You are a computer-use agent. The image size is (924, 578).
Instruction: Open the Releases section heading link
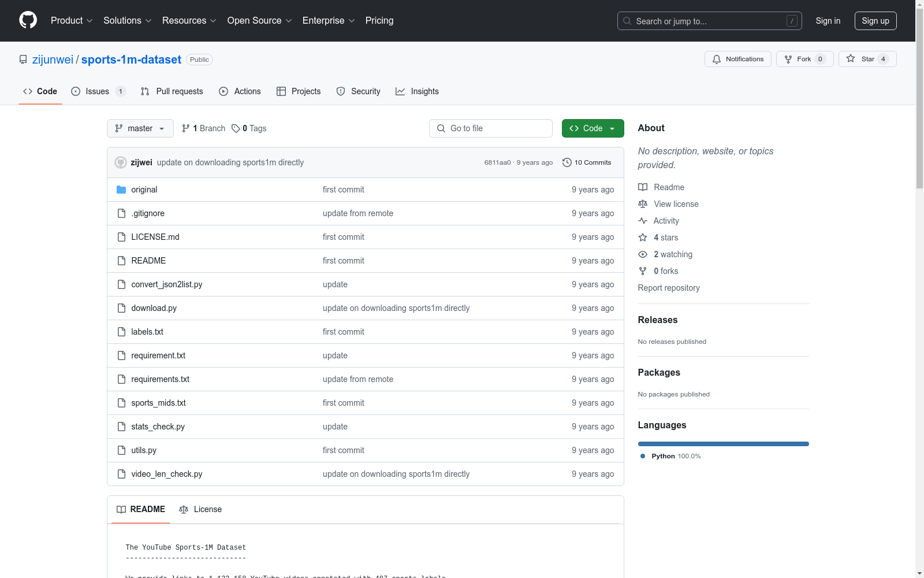(658, 320)
